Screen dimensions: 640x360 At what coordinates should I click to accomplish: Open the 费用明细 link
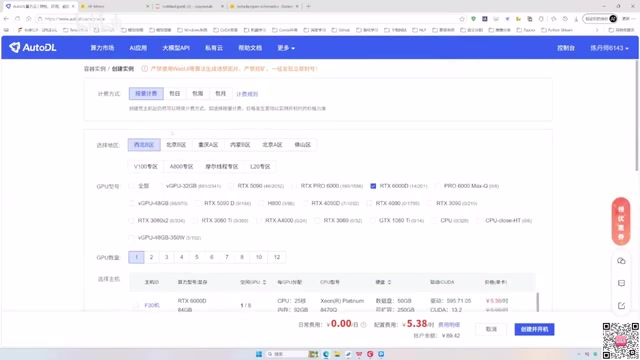(449, 325)
